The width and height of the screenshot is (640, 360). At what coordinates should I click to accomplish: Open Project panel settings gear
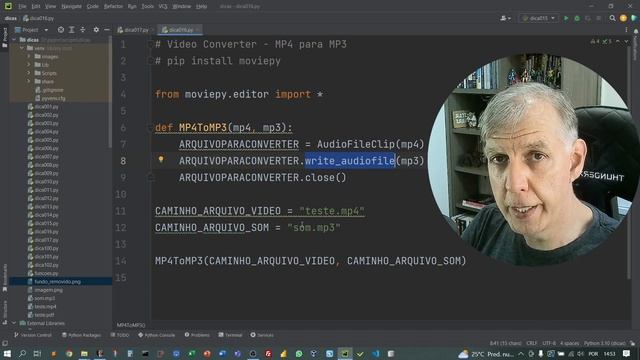[x=96, y=30]
